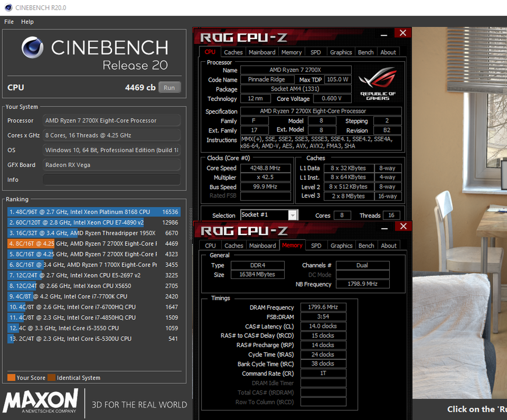507x420 pixels.
Task: Click the Code Name value 'Pinnacle Ridge'
Action: tap(267, 79)
